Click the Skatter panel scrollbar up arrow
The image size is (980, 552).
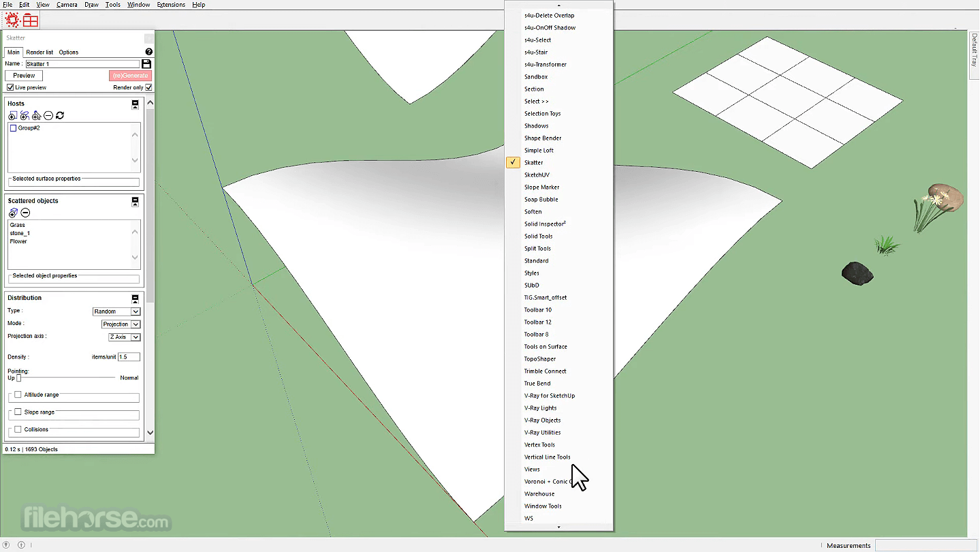point(151,103)
